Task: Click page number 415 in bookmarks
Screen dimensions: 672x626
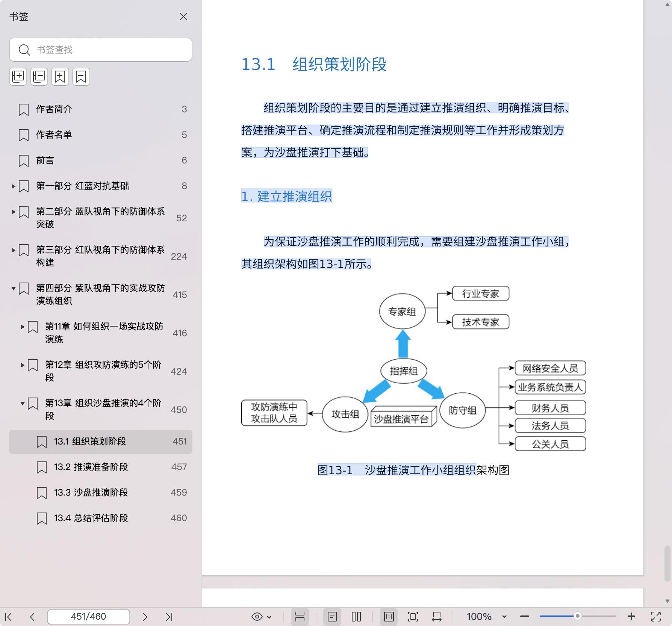Action: pyautogui.click(x=180, y=295)
